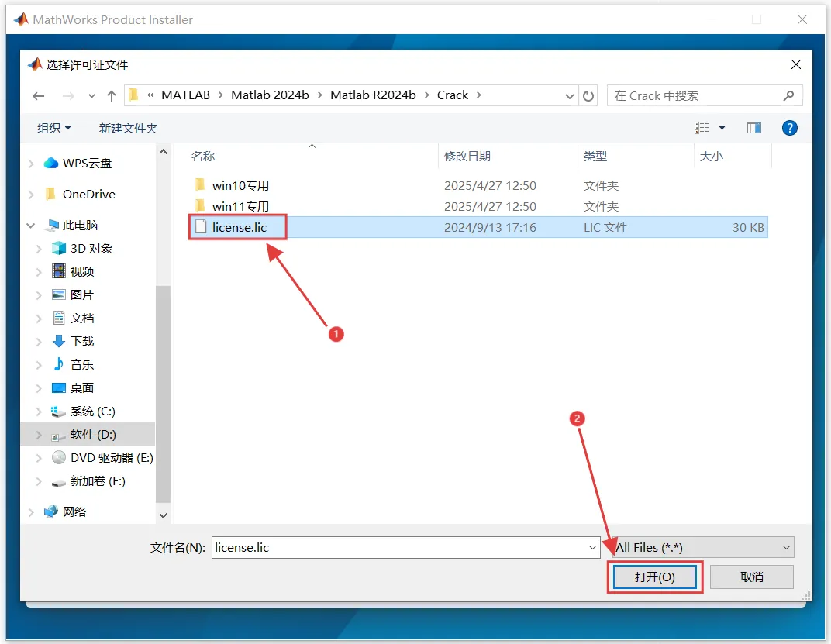
Task: Click the LIC 文件 type cell
Action: [x=605, y=227]
